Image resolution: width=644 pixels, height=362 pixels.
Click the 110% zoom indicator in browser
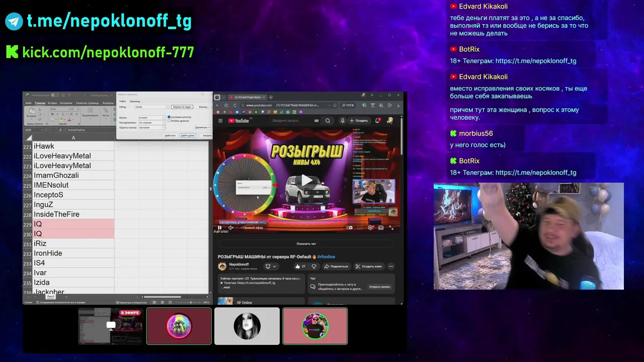tap(348, 105)
